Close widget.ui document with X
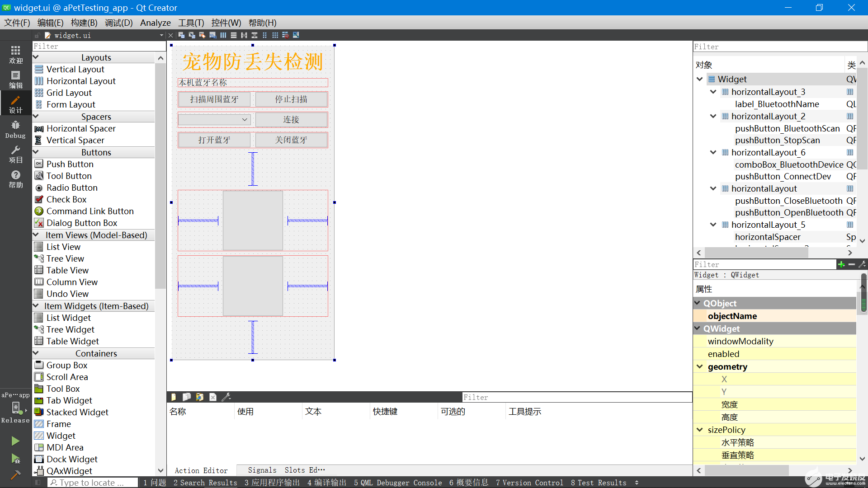The width and height of the screenshot is (868, 488). pyautogui.click(x=170, y=35)
